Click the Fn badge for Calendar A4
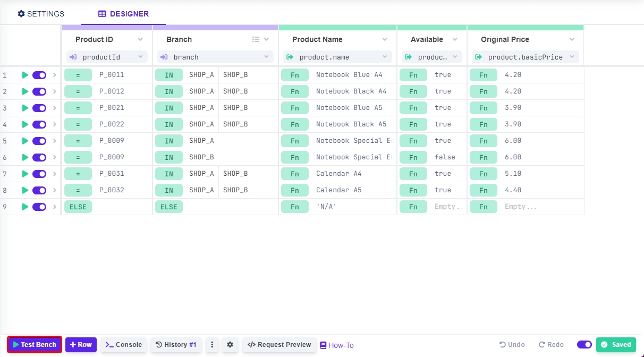This screenshot has height=357, width=644. point(294,174)
